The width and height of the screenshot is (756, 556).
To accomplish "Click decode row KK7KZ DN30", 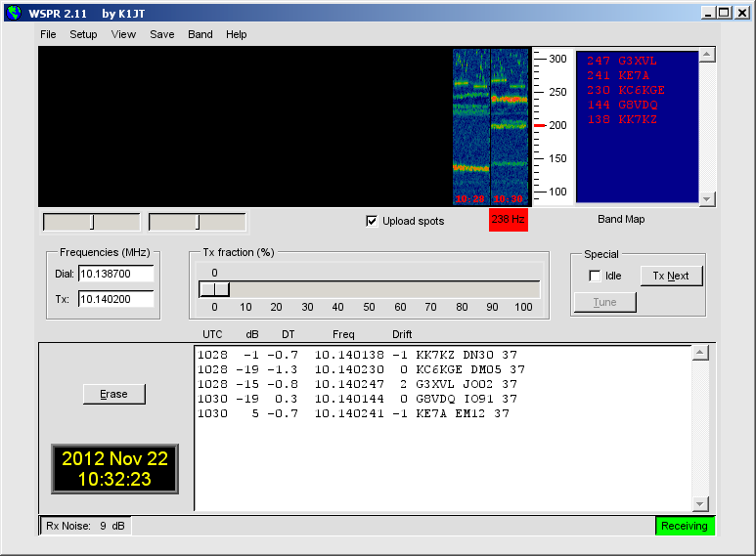I will (x=357, y=355).
